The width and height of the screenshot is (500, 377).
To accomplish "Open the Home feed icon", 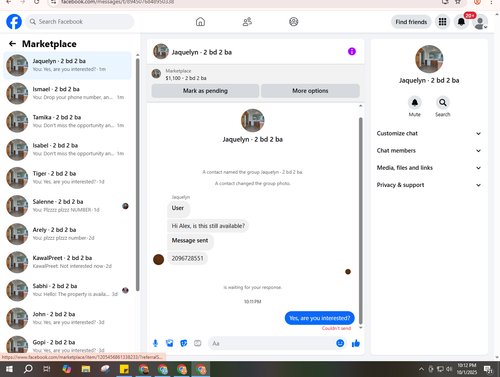I will [x=200, y=22].
